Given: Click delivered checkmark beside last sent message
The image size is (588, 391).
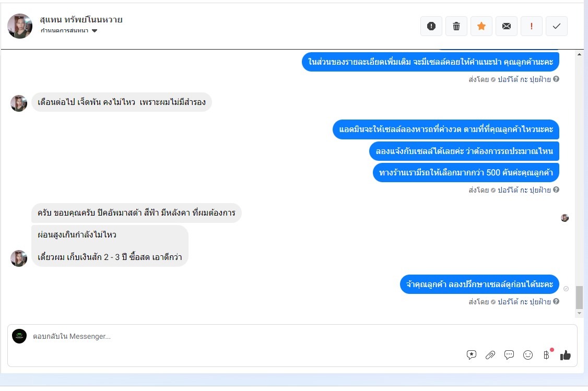Looking at the screenshot, I should [x=566, y=289].
